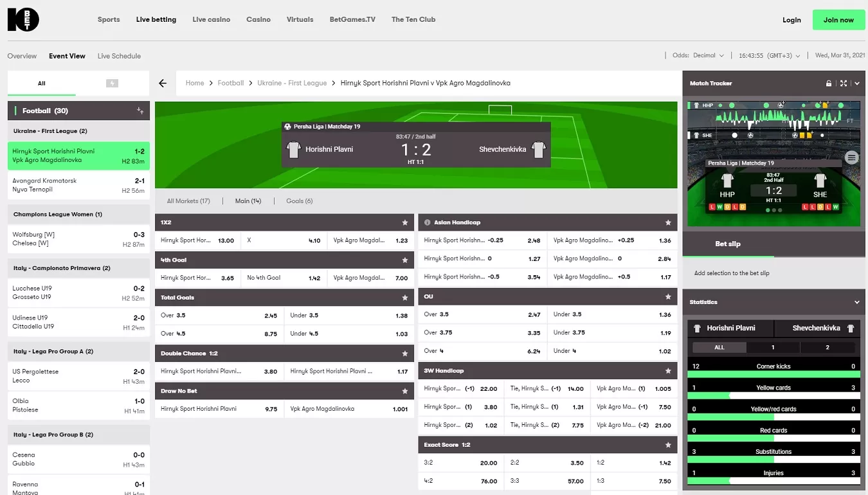Select team 1 in the Statistics filter
This screenshot has height=495, width=868.
point(773,347)
